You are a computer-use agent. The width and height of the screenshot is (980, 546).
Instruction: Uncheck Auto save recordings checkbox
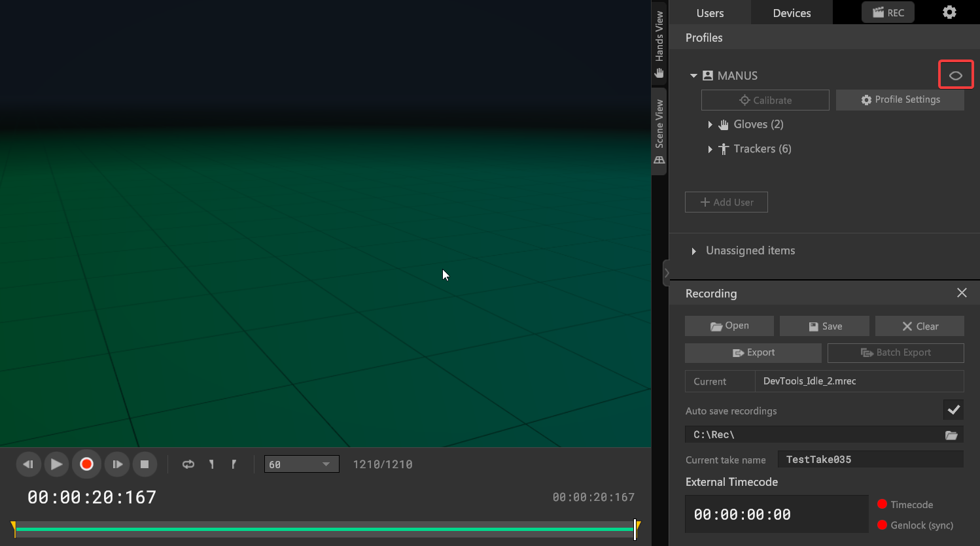(953, 410)
